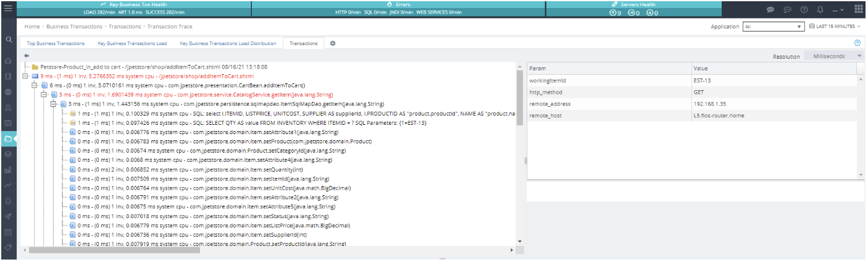Click the back arrow above trace tree
The height and width of the screenshot is (262, 868).
point(27,55)
